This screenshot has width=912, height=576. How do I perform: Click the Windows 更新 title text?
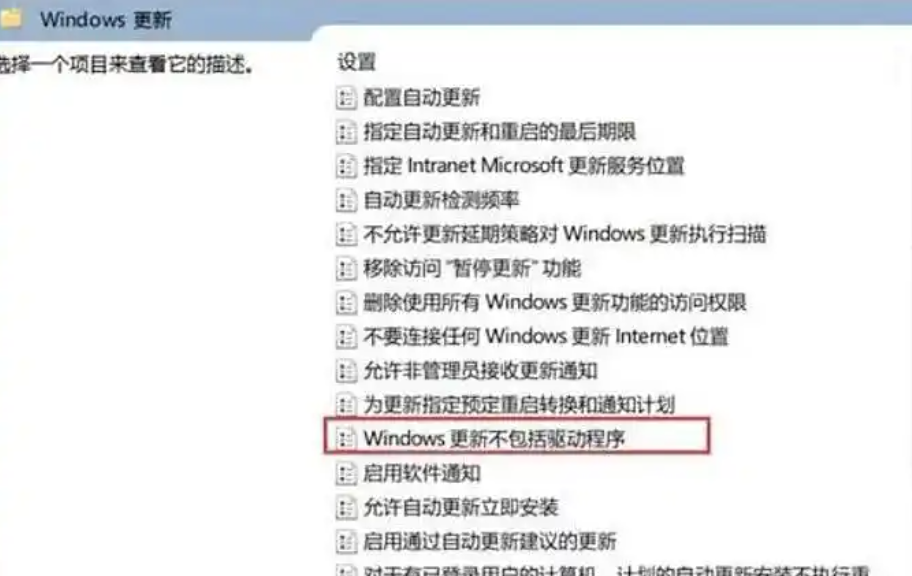[106, 20]
